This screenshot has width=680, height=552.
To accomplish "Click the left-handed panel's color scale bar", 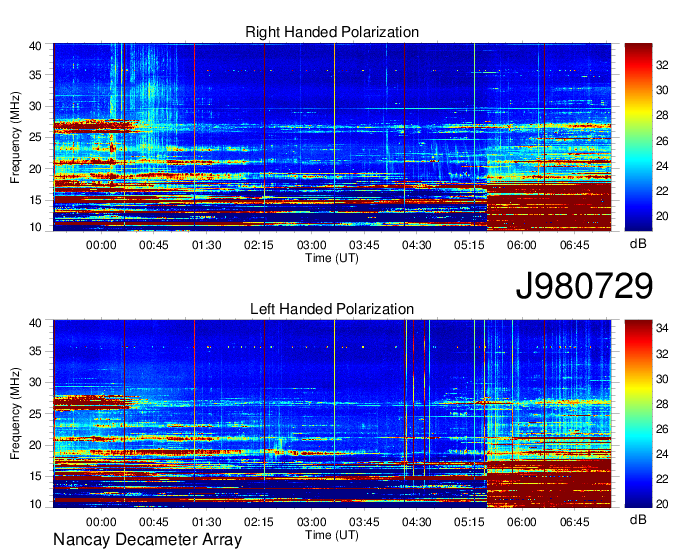I will tap(638, 414).
